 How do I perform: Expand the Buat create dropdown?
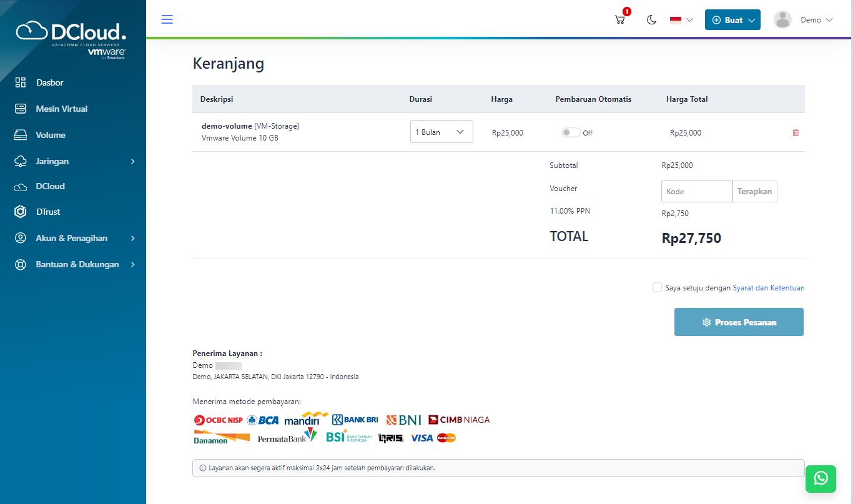pos(732,20)
